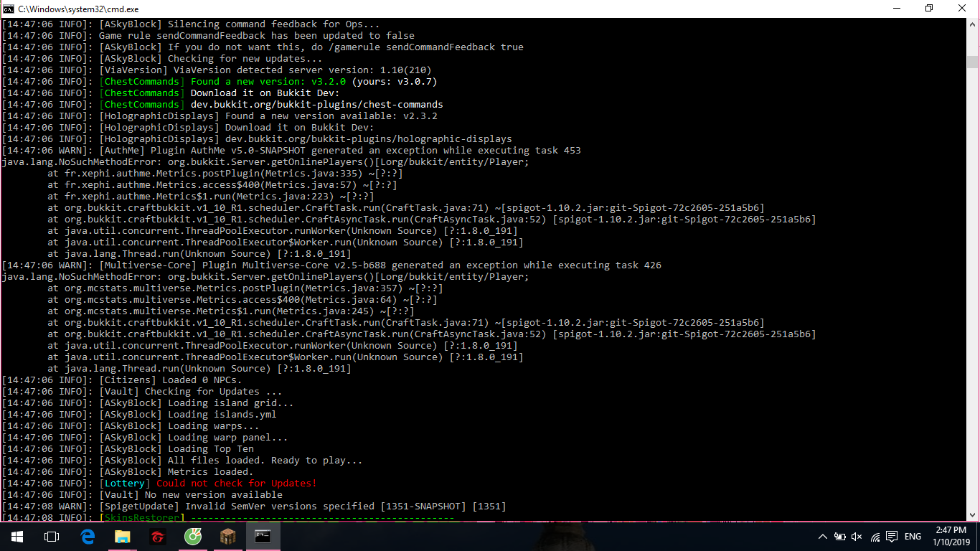Click 'org.mcstats.multiverse.Metrics$1.run(Metrics.java:245)' line
The image size is (980, 551).
point(231,311)
